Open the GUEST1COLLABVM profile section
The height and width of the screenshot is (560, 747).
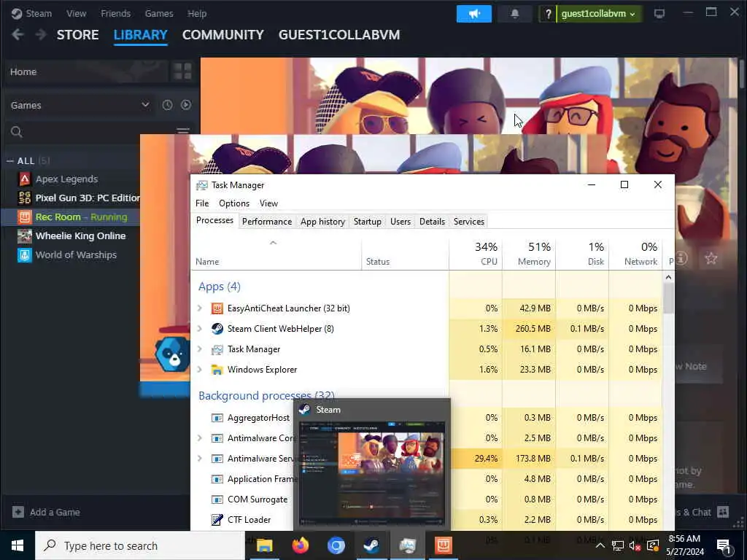339,35
